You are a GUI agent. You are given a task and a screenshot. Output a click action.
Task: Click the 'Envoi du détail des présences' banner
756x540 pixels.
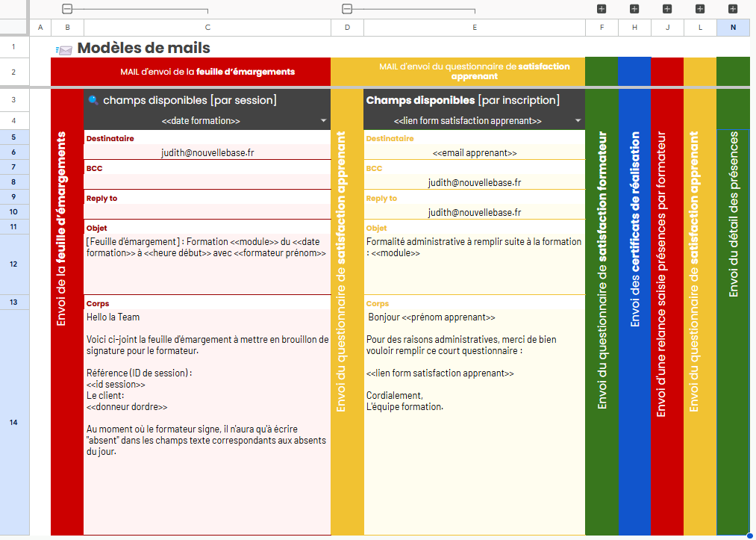click(x=733, y=332)
